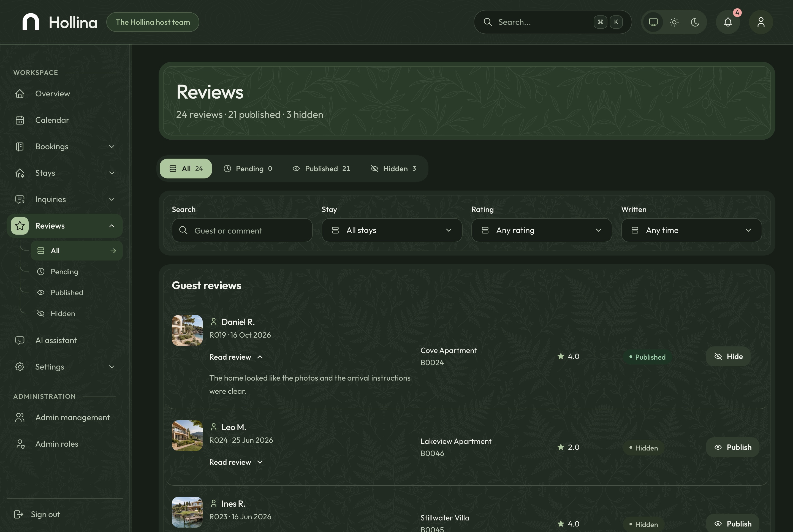Publish Leo M.'s review
793x532 pixels.
click(733, 447)
